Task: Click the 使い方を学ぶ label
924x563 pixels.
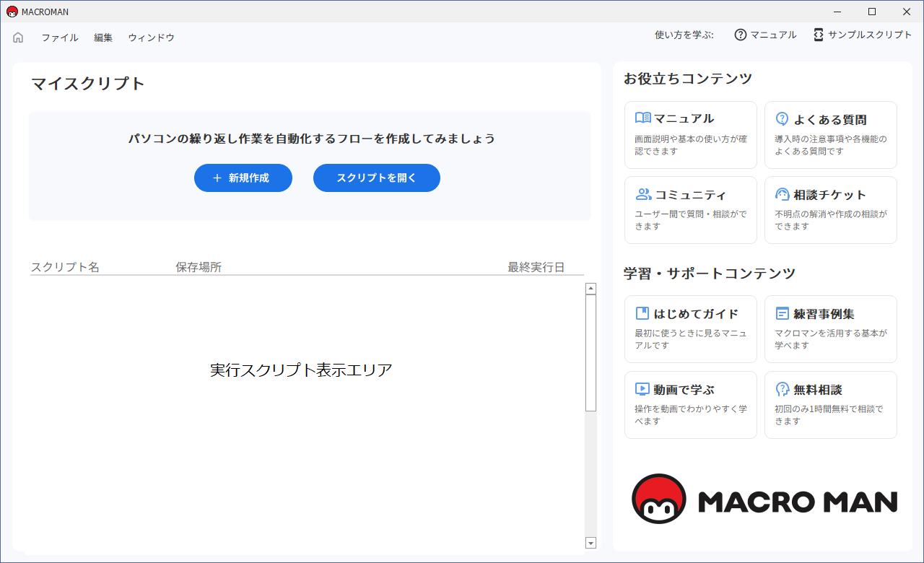Action: 684,35
